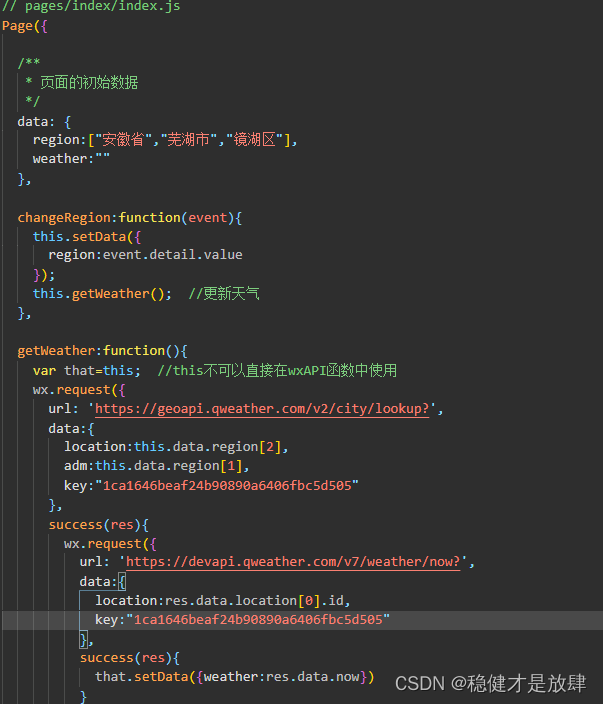
Task: Click 'region:event.detail.value' line
Action: [x=145, y=255]
